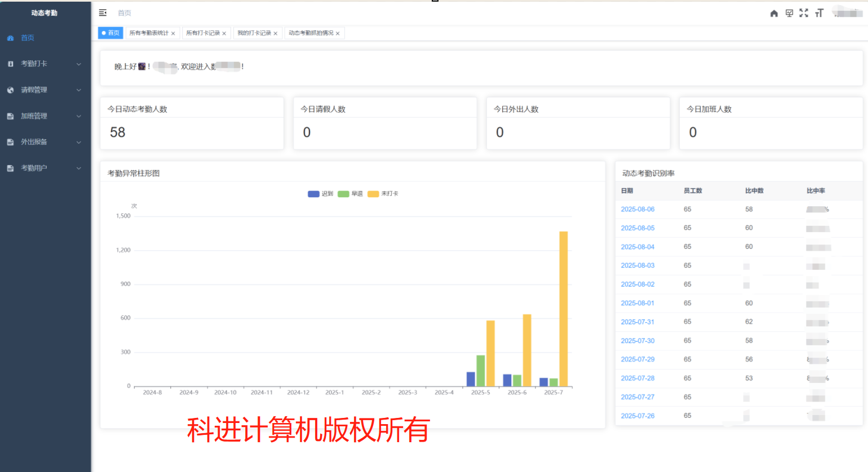This screenshot has width=868, height=472.
Task: Toggle fullscreen with the expand arrows icon
Action: click(x=804, y=13)
